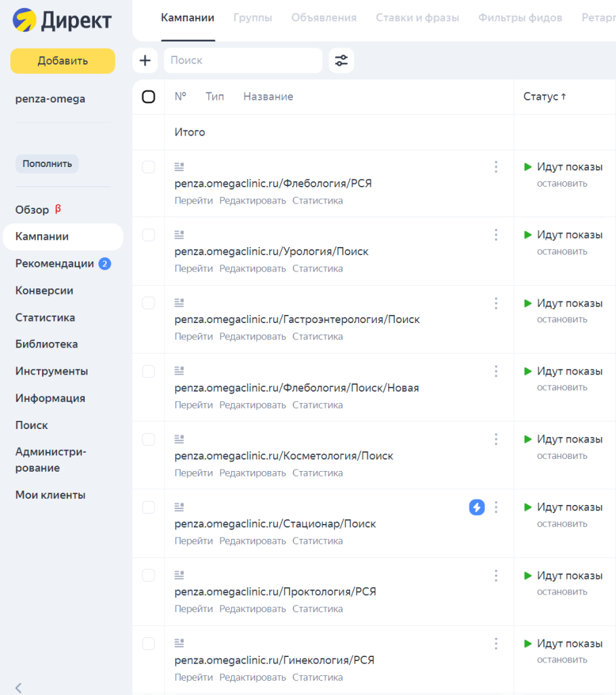Open the three-dot menu for Стационар/Поиск

tap(496, 507)
